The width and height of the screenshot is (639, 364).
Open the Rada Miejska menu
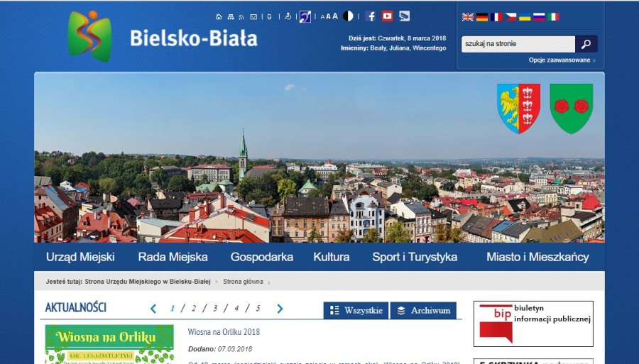coord(173,257)
